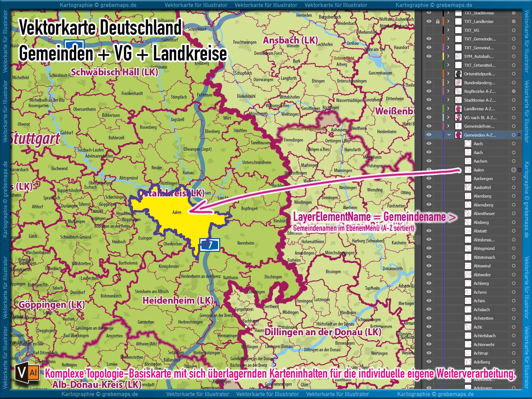Click the double-ring target icon of Aalen
The image size is (532, 399).
tap(513, 170)
